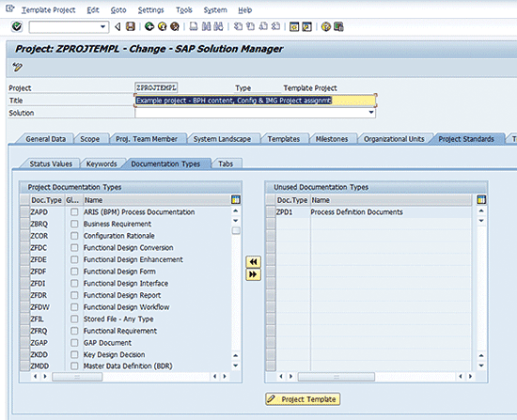Open the Goto menu

tap(118, 10)
